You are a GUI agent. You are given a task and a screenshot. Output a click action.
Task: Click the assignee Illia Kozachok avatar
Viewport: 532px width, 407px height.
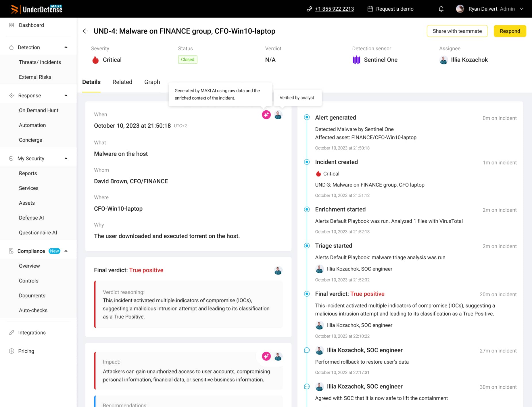[x=443, y=60]
